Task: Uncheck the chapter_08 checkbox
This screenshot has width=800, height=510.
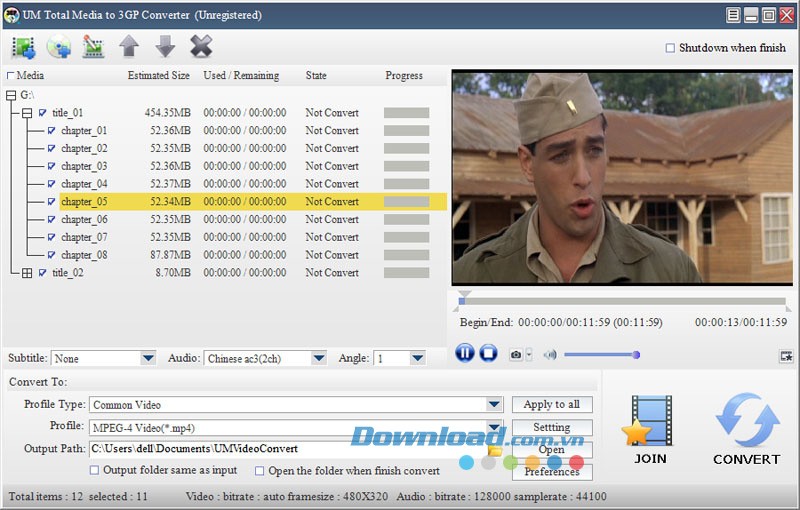Action: [51, 254]
